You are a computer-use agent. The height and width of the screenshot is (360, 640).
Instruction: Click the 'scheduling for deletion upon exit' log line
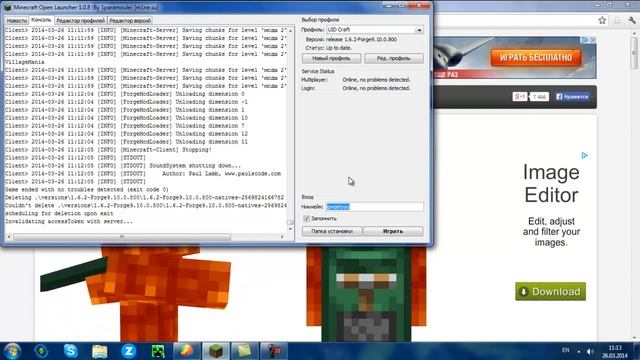click(x=59, y=213)
